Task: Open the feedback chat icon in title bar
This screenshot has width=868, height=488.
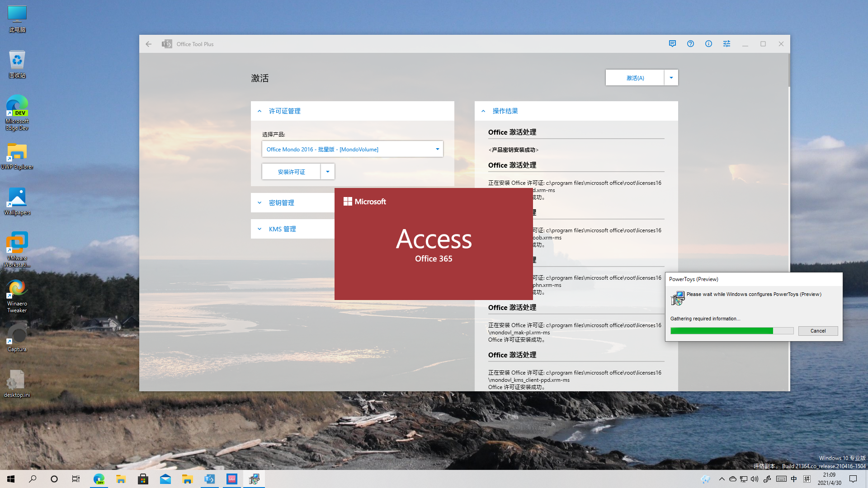Action: [x=672, y=44]
